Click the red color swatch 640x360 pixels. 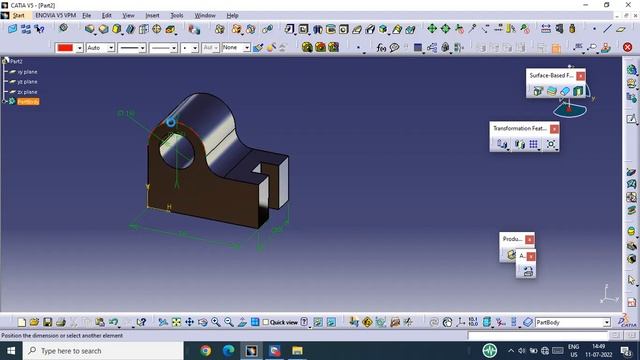point(65,48)
